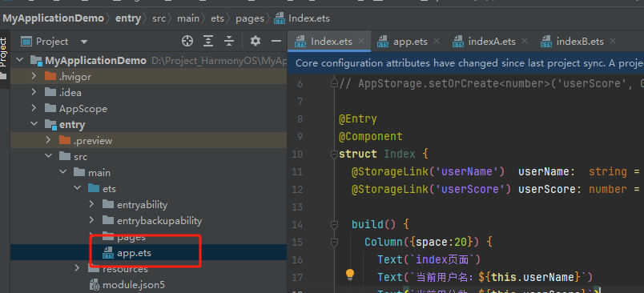Click main in the breadcrumb path

(x=188, y=18)
